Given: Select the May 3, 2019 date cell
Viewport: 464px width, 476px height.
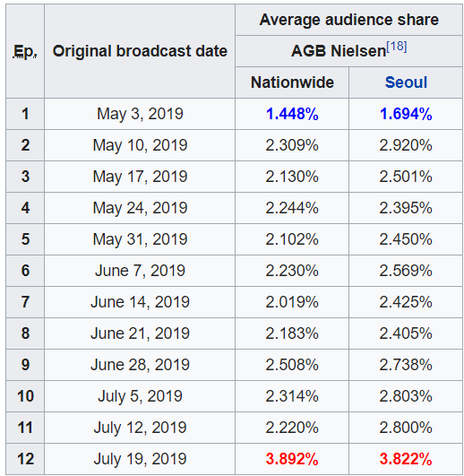Looking at the screenshot, I should click(x=140, y=114).
